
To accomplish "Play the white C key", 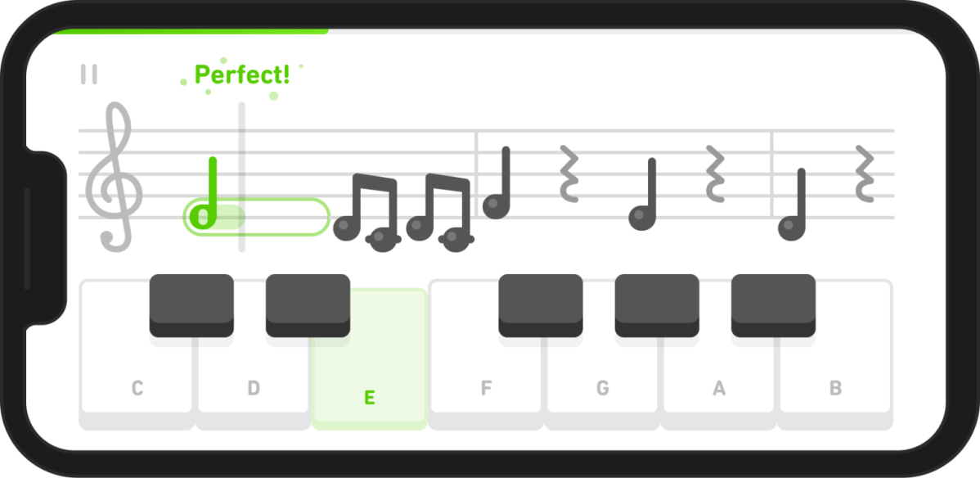I will click(137, 376).
